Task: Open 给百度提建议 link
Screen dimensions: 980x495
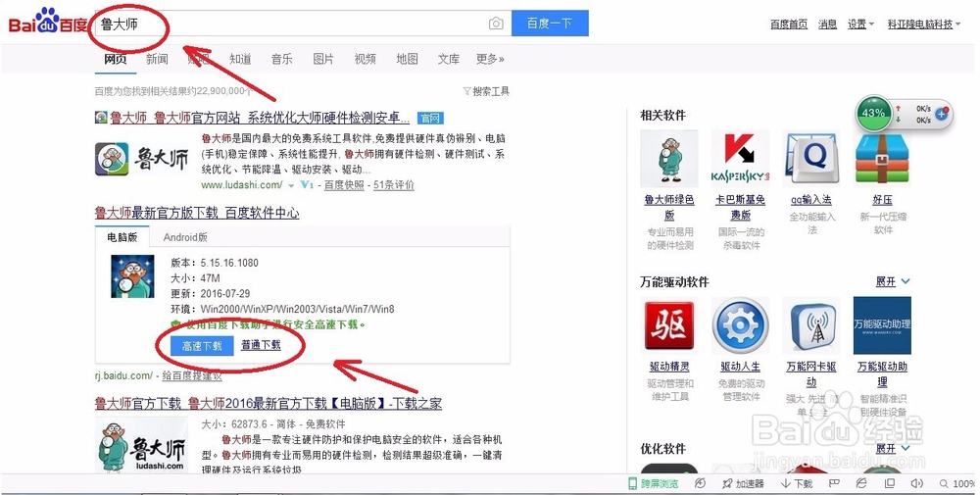Action: 192,375
